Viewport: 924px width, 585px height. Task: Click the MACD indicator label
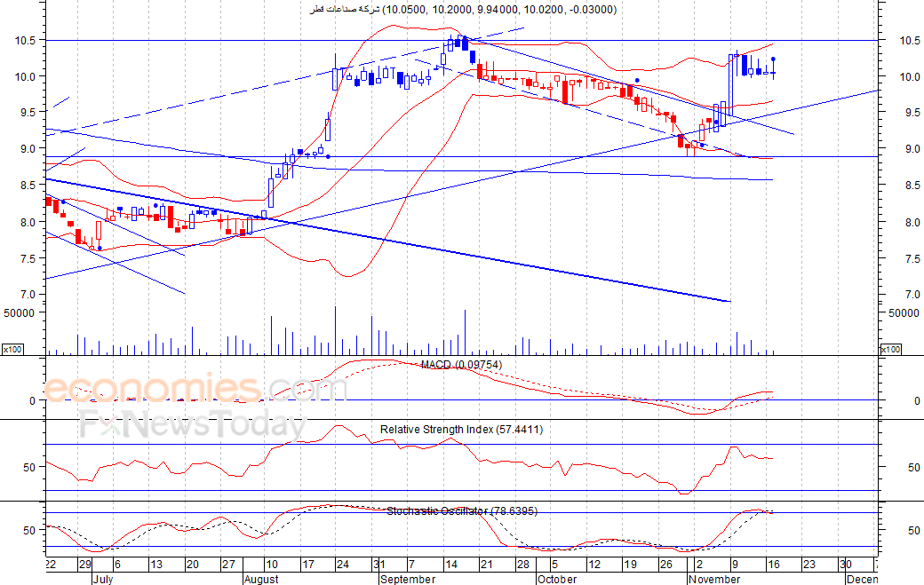point(461,365)
